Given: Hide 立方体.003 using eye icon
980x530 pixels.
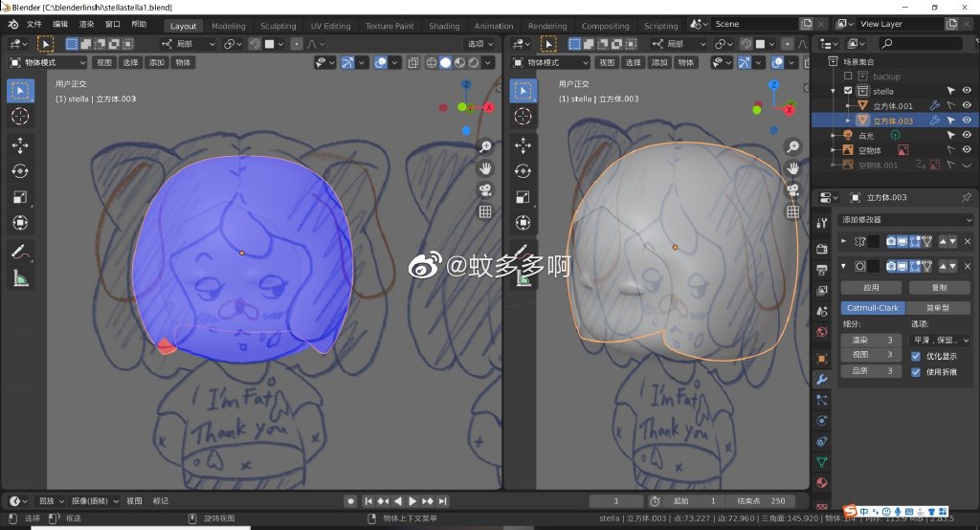Looking at the screenshot, I should (x=967, y=120).
